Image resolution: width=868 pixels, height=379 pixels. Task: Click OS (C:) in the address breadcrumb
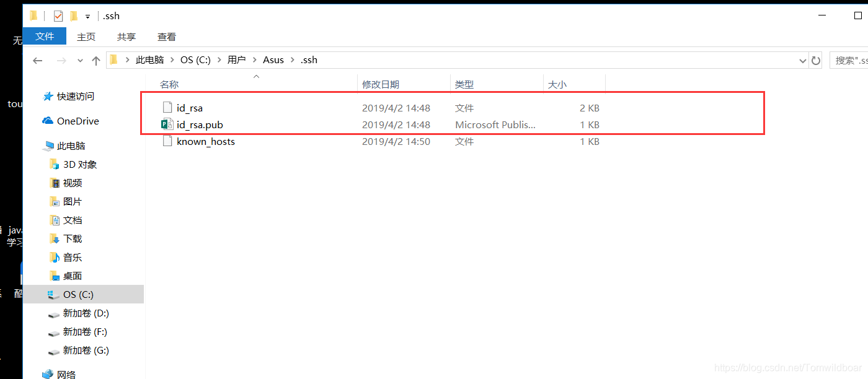click(196, 60)
